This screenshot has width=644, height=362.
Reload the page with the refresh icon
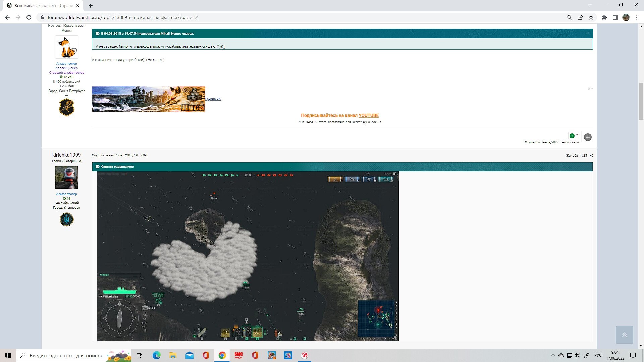click(x=29, y=17)
